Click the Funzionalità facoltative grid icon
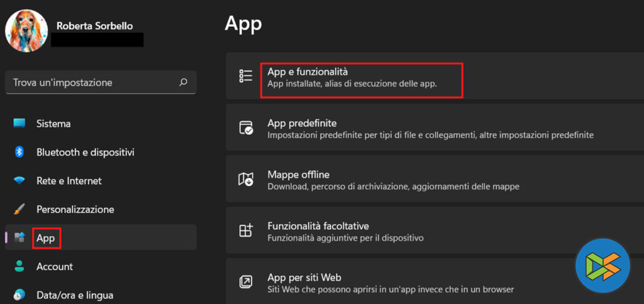 point(246,231)
